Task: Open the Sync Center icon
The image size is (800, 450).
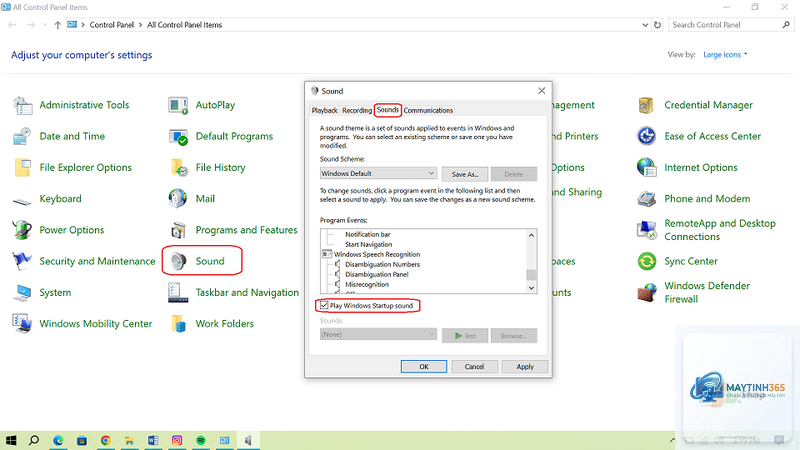Action: click(646, 261)
